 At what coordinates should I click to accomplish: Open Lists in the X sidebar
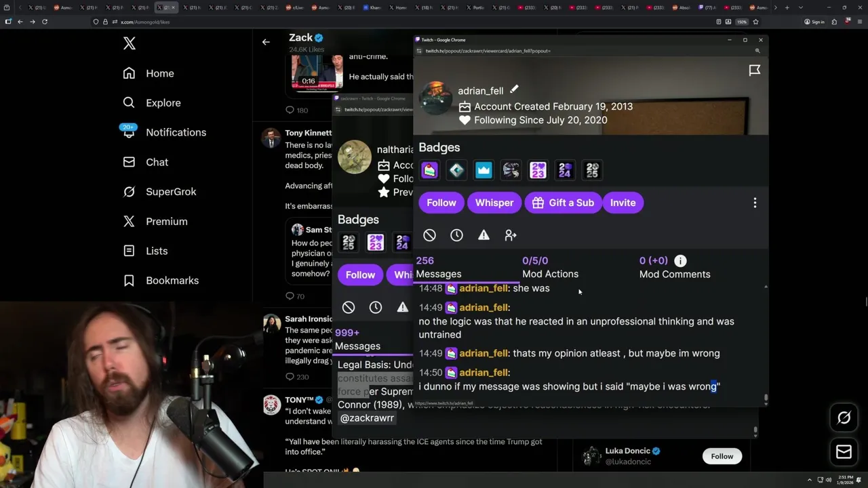tap(145, 251)
